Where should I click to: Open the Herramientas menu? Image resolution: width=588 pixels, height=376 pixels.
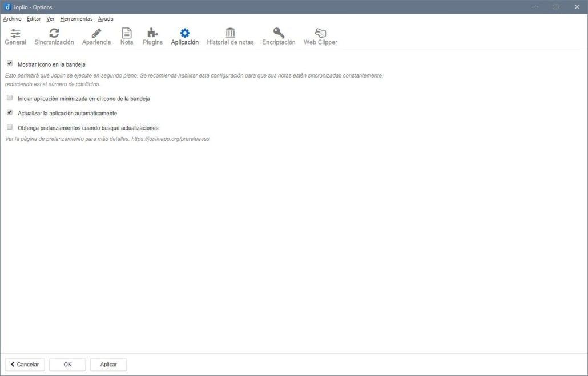pos(76,19)
